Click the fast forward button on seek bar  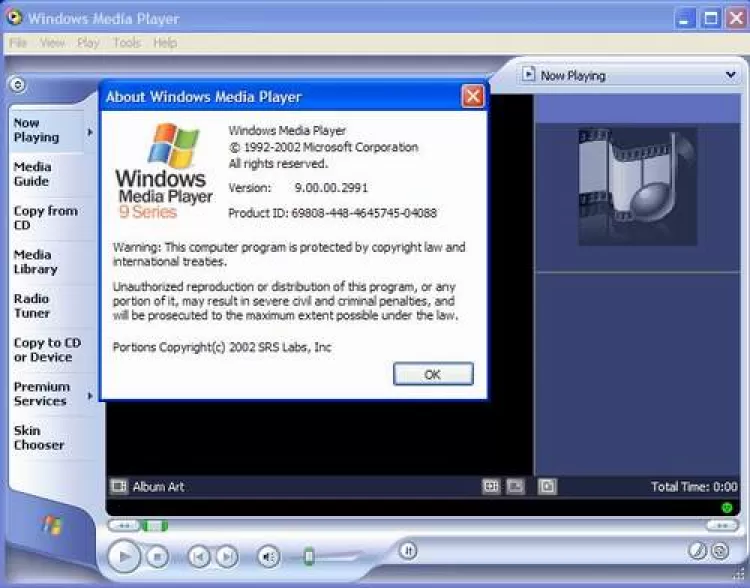721,525
